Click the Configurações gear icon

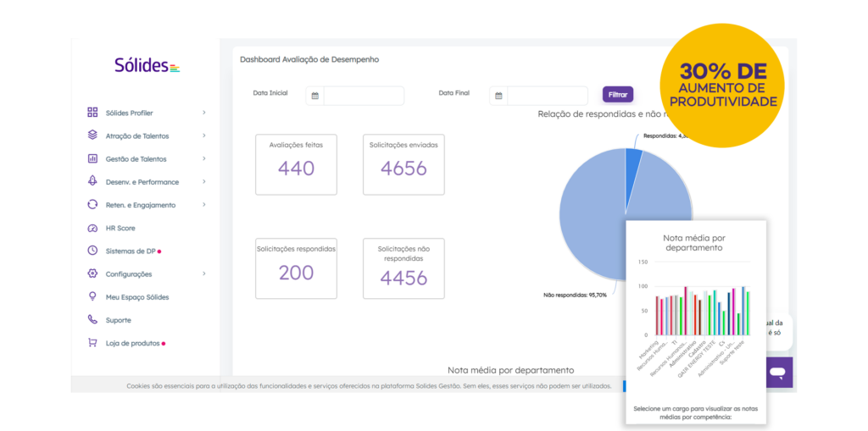pos(92,274)
